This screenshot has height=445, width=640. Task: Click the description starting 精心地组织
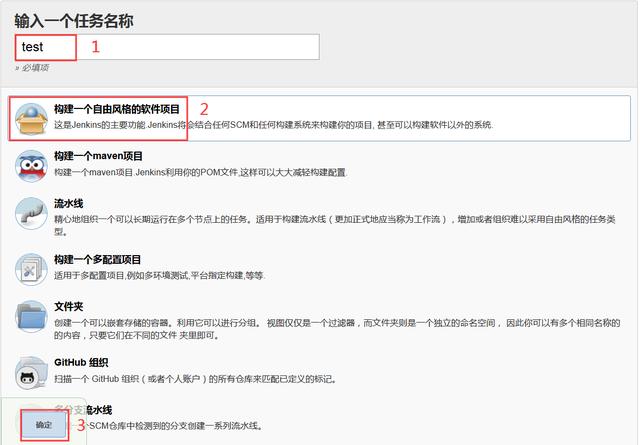point(335,225)
